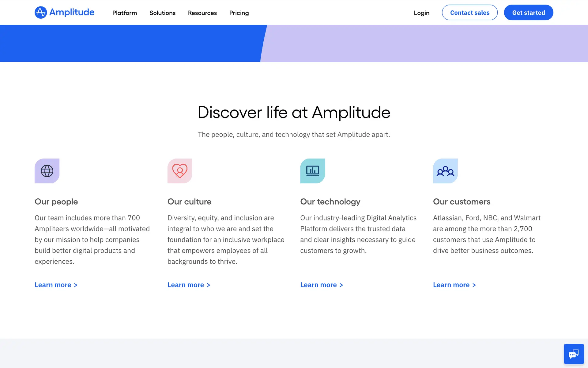Click Learn more under Our technology
This screenshot has height=368, width=588.
(321, 285)
